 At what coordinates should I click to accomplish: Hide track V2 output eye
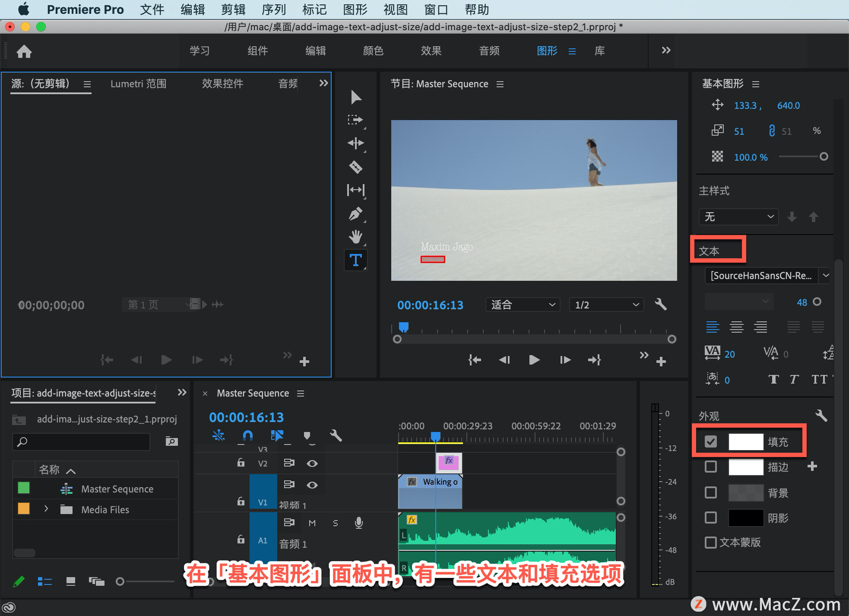point(312,463)
